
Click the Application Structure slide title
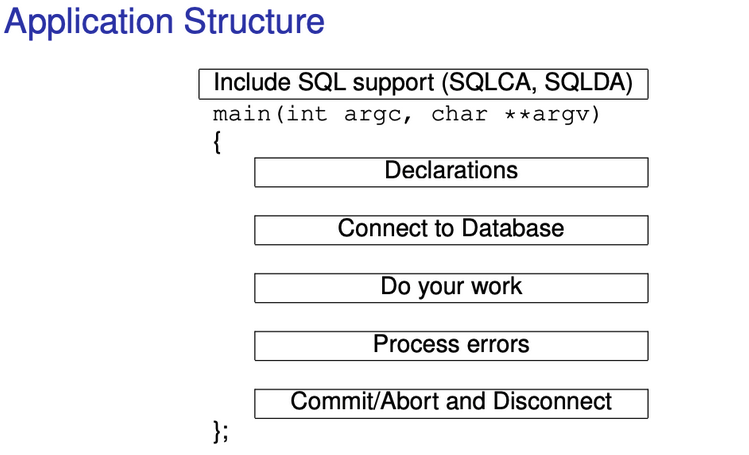(x=164, y=22)
